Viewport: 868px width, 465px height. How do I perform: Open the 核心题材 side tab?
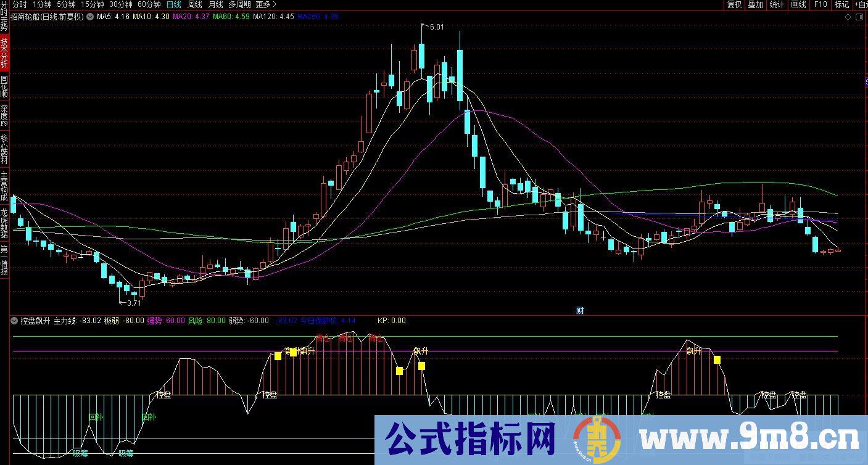pyautogui.click(x=4, y=149)
